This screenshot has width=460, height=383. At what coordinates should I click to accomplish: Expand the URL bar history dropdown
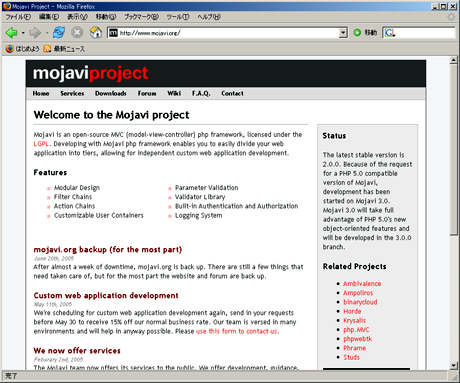click(x=343, y=33)
